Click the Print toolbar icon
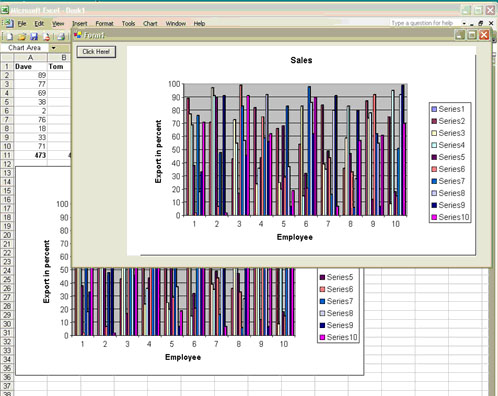This screenshot has width=498, height=396. click(x=61, y=36)
